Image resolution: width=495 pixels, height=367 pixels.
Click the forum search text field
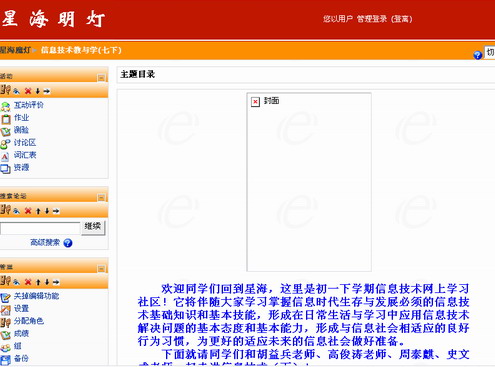pyautogui.click(x=40, y=228)
